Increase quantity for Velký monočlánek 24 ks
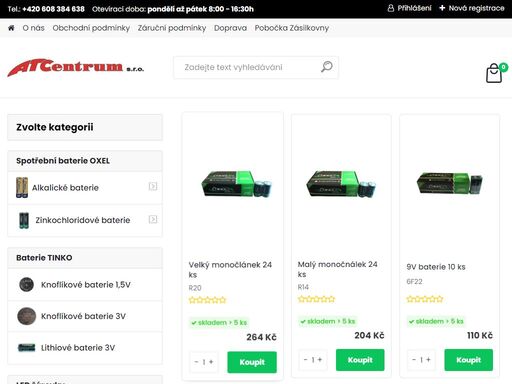 click(211, 362)
